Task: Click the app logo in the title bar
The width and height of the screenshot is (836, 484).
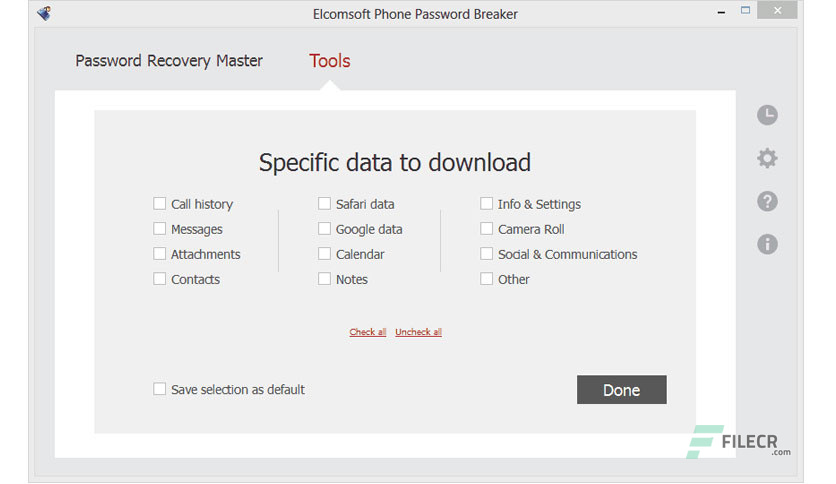Action: 45,13
